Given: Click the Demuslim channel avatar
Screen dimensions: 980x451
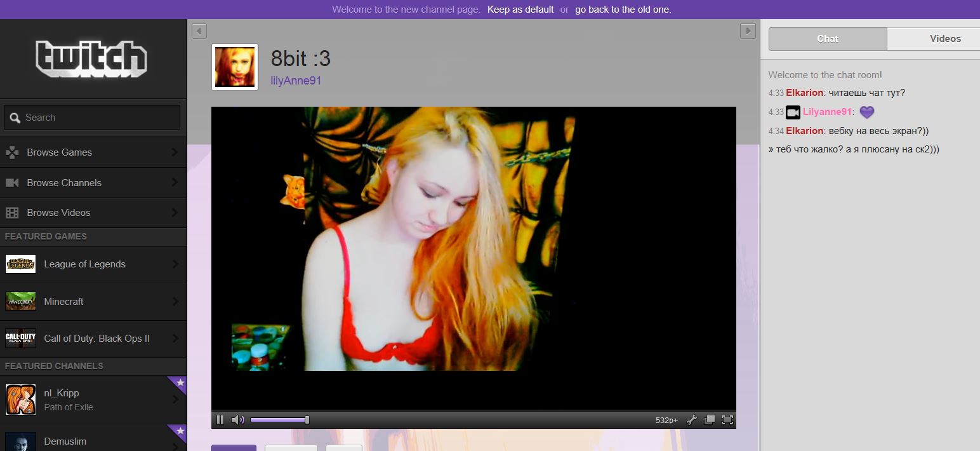Looking at the screenshot, I should pyautogui.click(x=20, y=441).
